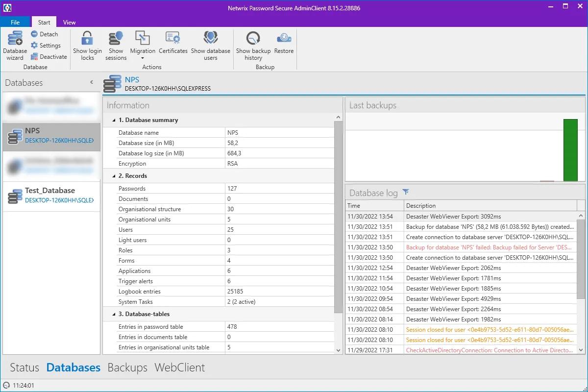Image resolution: width=588 pixels, height=392 pixels.
Task: Select the CheckActiveDirectoryConnection log entry
Action: (x=462, y=350)
